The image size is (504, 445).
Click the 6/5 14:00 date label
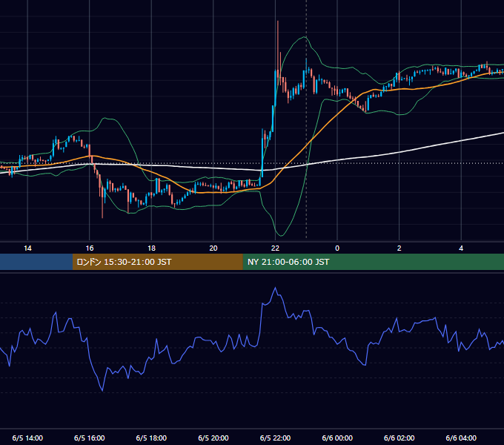pyautogui.click(x=27, y=438)
